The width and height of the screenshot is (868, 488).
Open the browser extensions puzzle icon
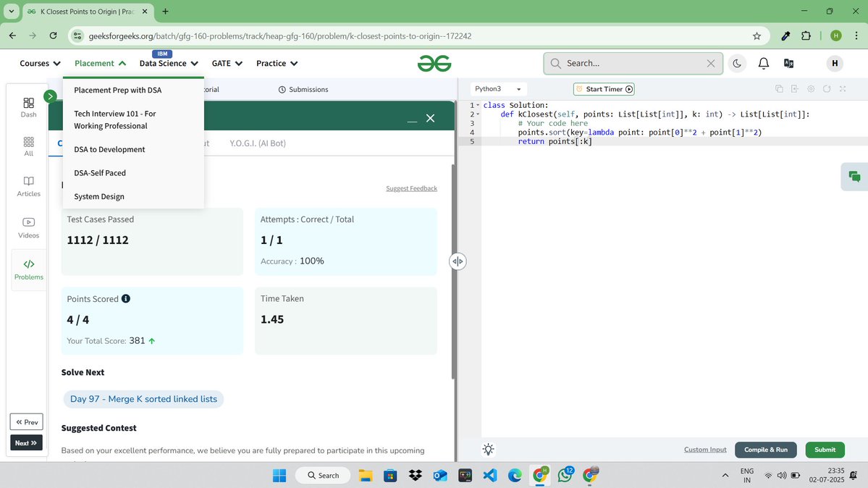coord(806,36)
